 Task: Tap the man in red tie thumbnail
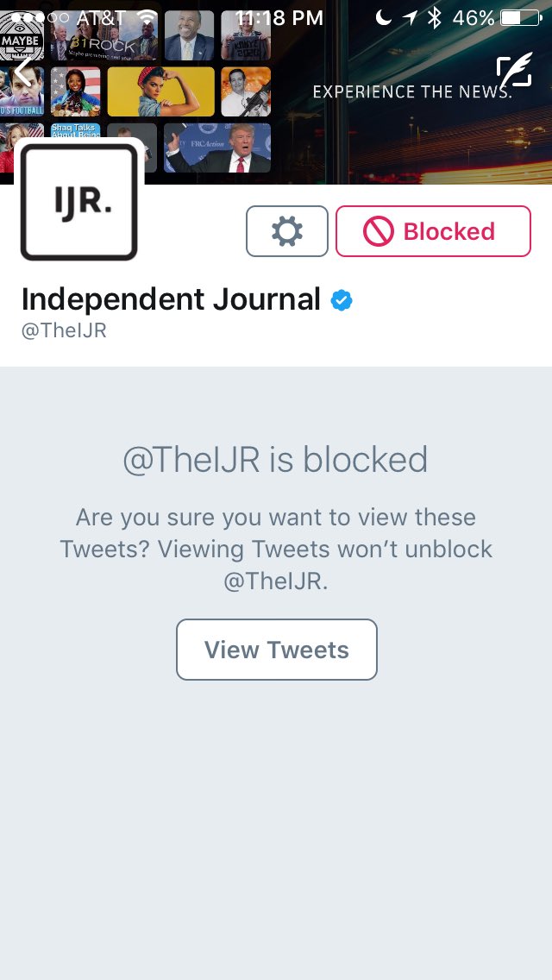(217, 148)
